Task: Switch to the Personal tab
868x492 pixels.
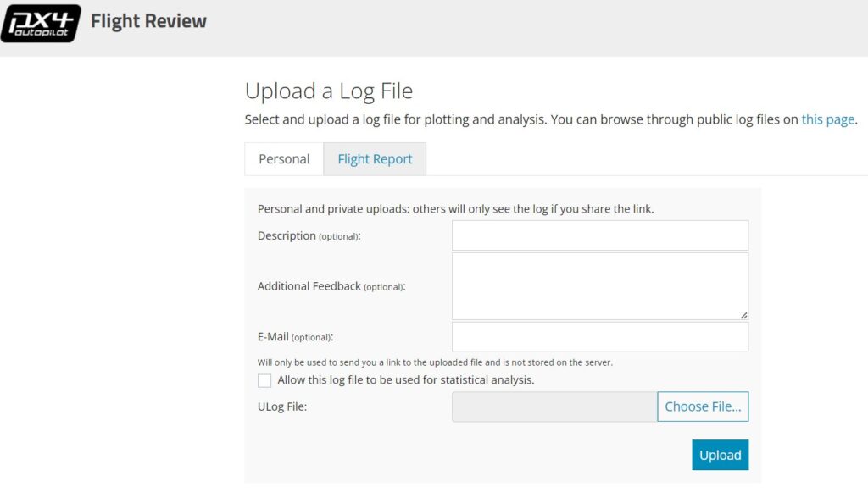Action: coord(284,159)
